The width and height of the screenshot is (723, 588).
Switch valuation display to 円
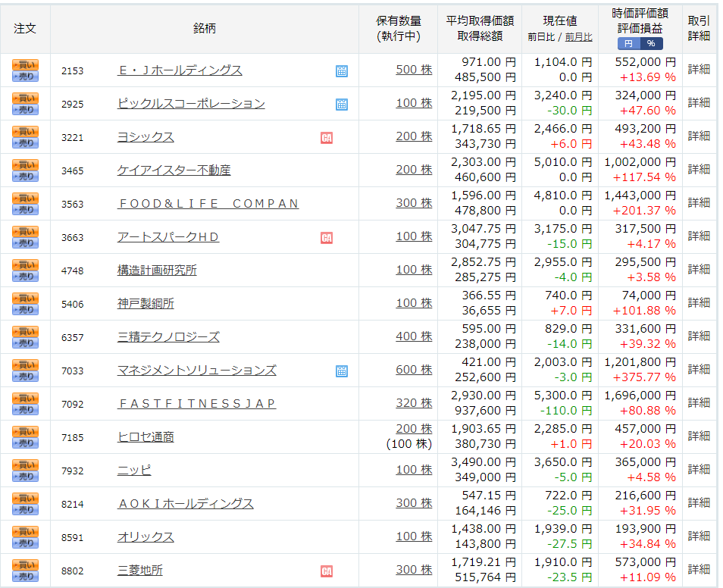[628, 43]
